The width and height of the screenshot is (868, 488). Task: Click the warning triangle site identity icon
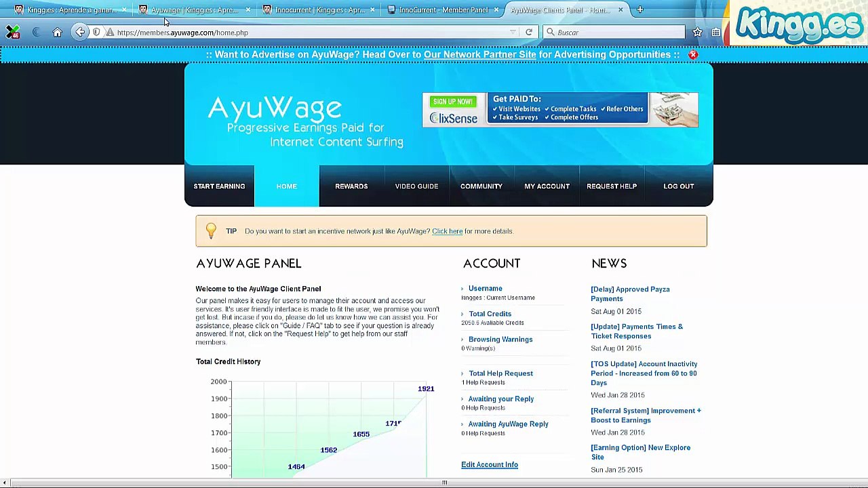[x=110, y=33]
